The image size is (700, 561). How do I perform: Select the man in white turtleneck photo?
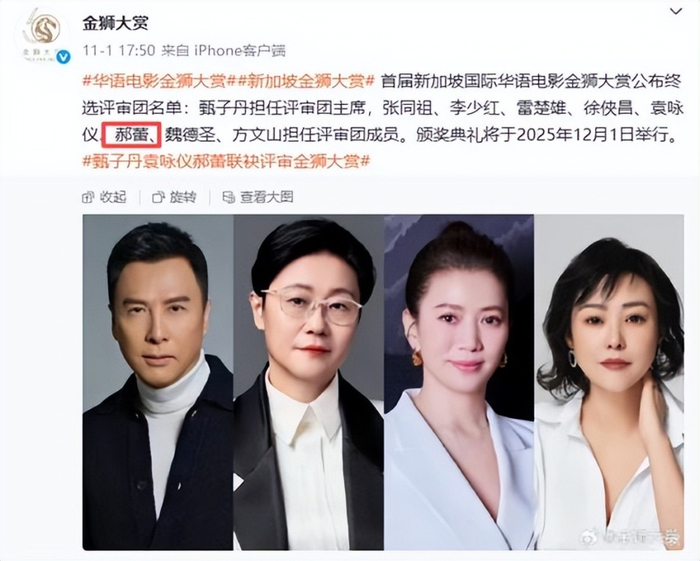pyautogui.click(x=158, y=382)
